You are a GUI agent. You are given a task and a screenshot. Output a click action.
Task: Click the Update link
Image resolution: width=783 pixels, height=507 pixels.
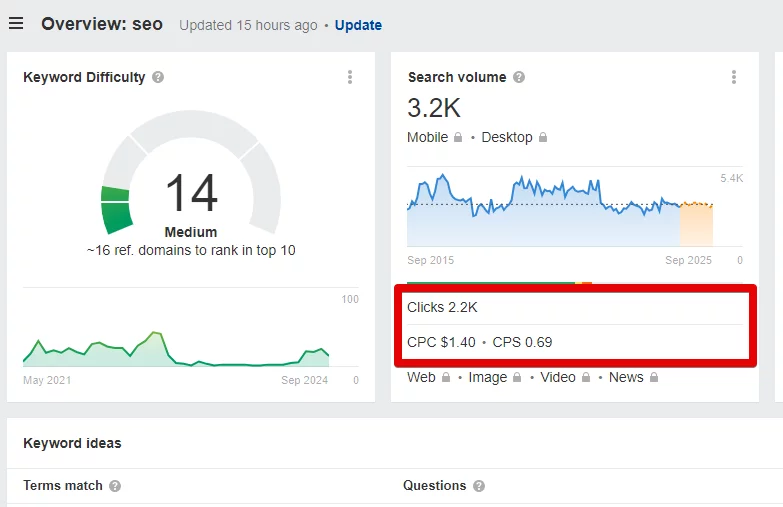[x=358, y=25]
